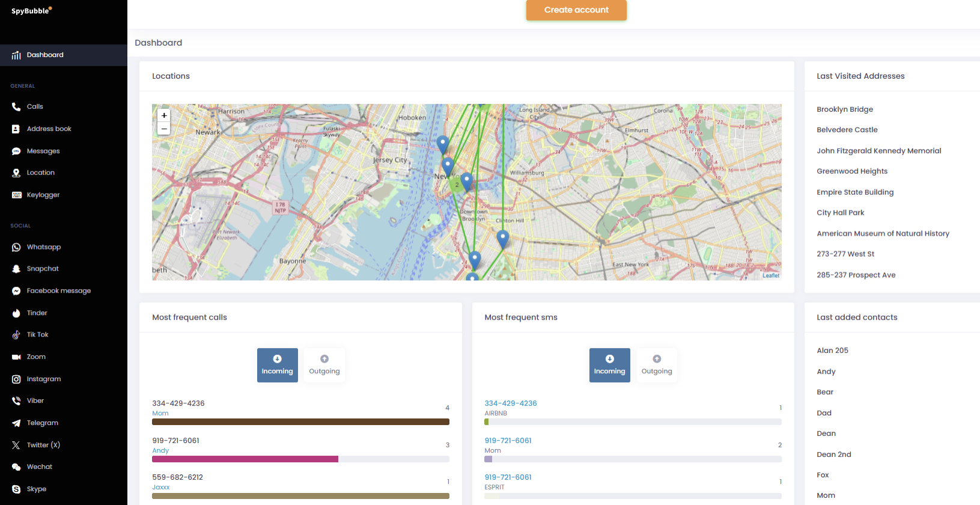Select American Museum of Natural History

point(883,234)
